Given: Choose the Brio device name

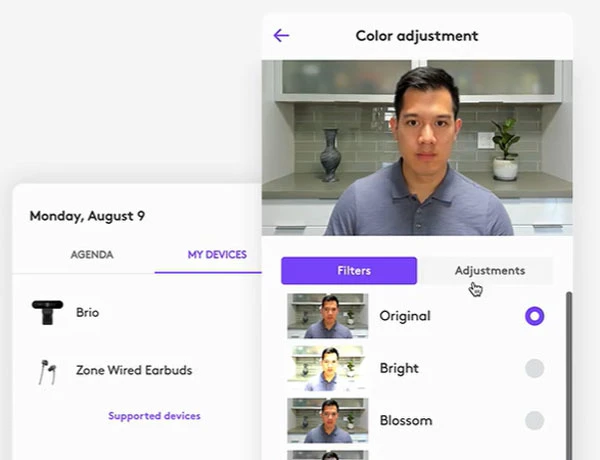Looking at the screenshot, I should pyautogui.click(x=88, y=313).
